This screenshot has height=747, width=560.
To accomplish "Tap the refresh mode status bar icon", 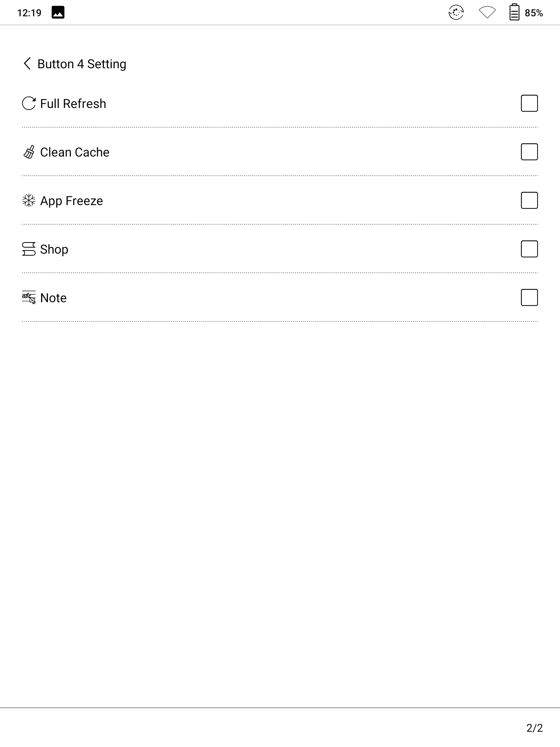I will (x=456, y=13).
